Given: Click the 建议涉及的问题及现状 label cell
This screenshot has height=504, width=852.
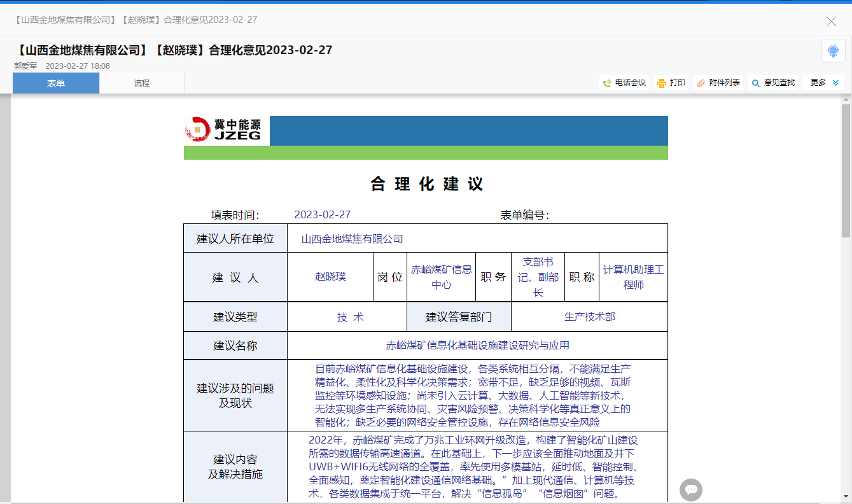Looking at the screenshot, I should pyautogui.click(x=235, y=396).
